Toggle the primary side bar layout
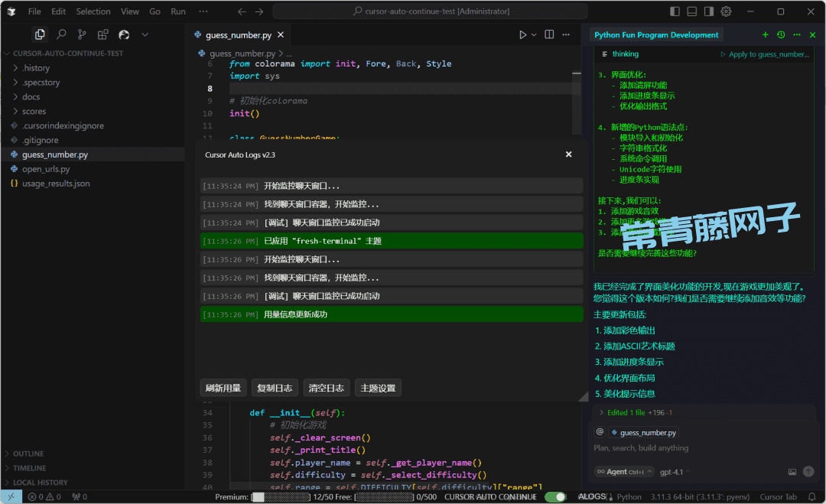This screenshot has width=826, height=504. pyautogui.click(x=675, y=11)
